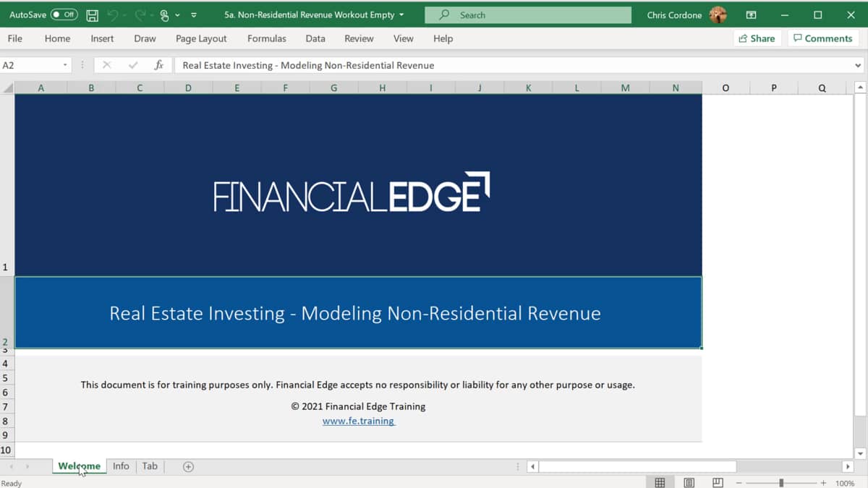Switch to Normal view icon in status bar
Image resolution: width=868 pixels, height=488 pixels.
point(660,483)
